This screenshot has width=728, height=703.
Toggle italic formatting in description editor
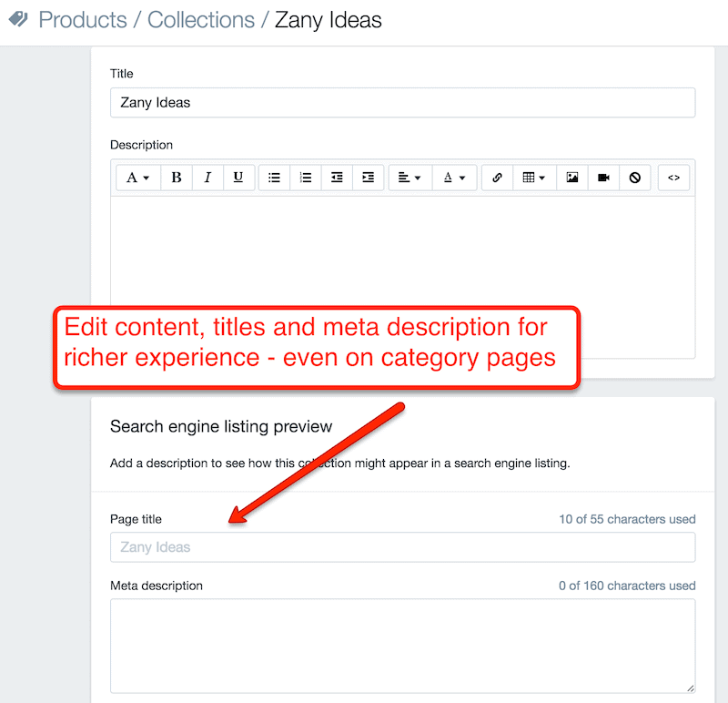tap(207, 178)
